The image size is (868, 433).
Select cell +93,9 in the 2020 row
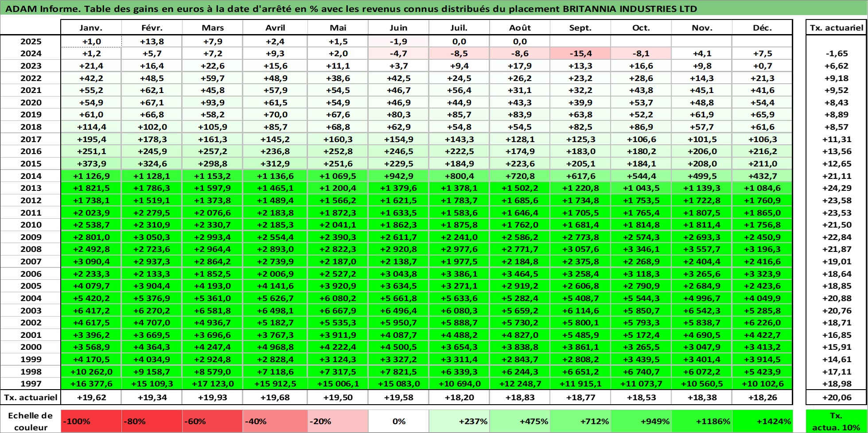[x=212, y=102]
